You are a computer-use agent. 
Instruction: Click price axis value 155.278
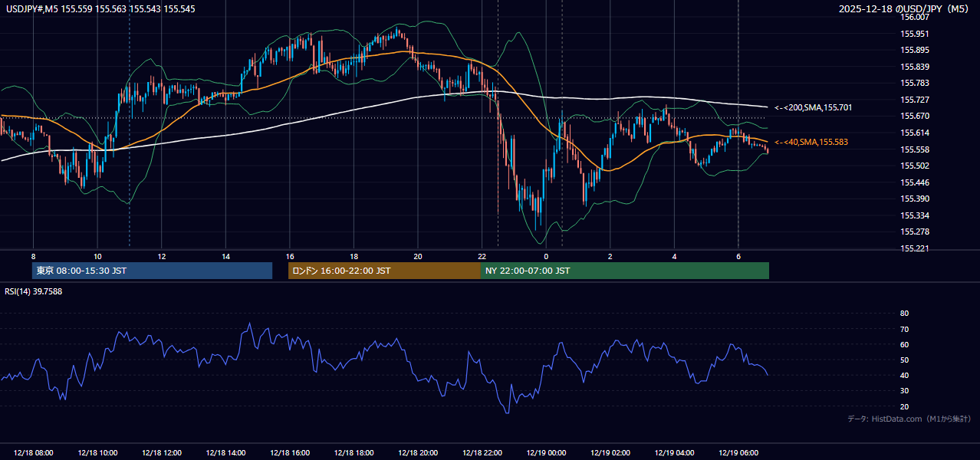pos(914,232)
